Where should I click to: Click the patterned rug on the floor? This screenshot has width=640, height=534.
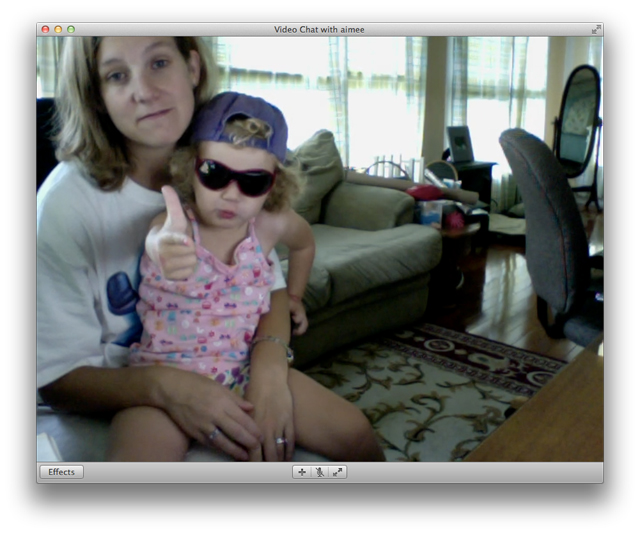(430, 385)
